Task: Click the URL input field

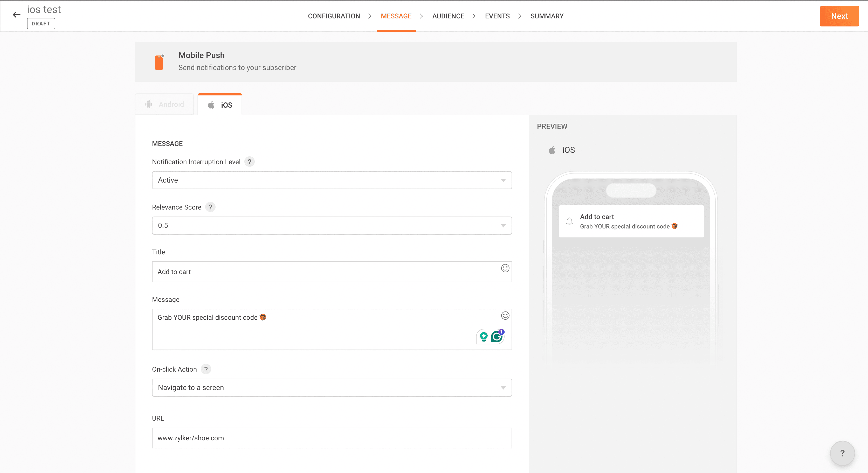Action: pyautogui.click(x=332, y=438)
